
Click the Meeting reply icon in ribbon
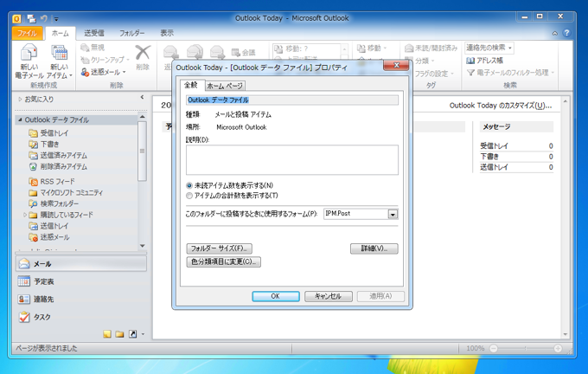coord(235,53)
